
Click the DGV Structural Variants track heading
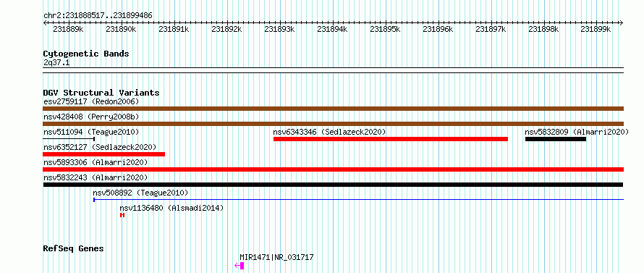101,93
